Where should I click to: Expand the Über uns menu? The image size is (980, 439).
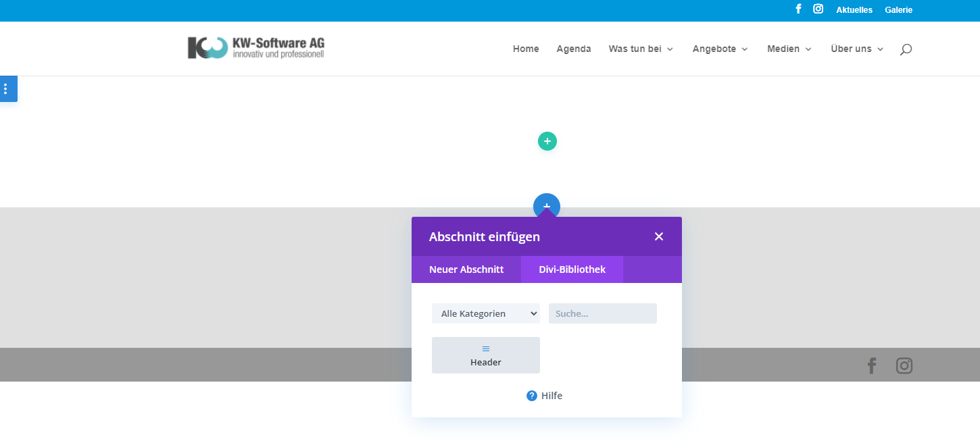click(856, 49)
